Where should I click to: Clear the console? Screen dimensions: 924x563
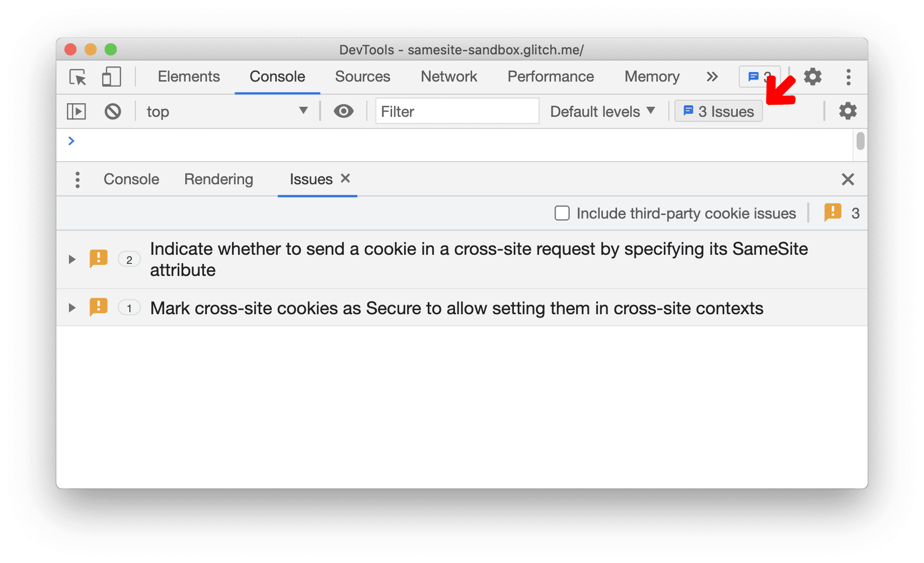pyautogui.click(x=113, y=111)
